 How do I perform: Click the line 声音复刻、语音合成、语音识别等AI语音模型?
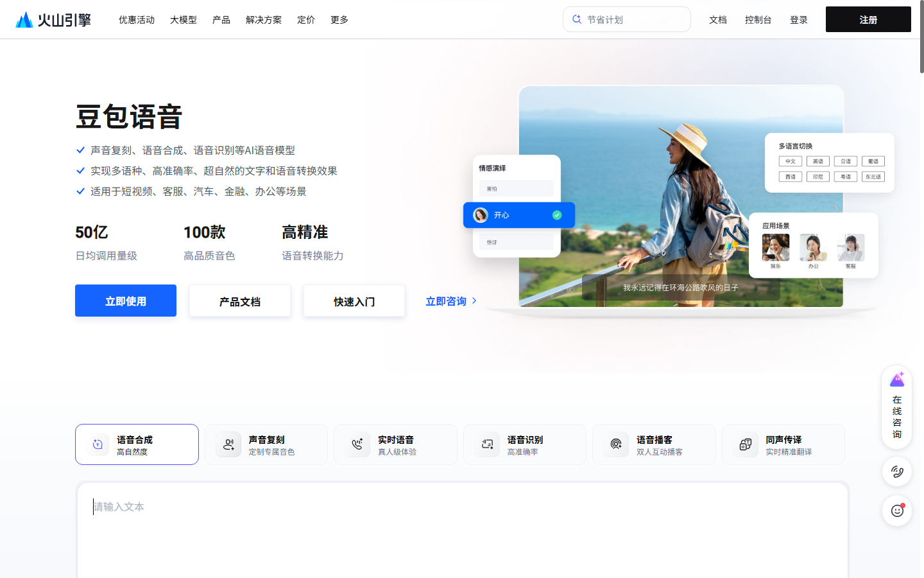tap(193, 150)
